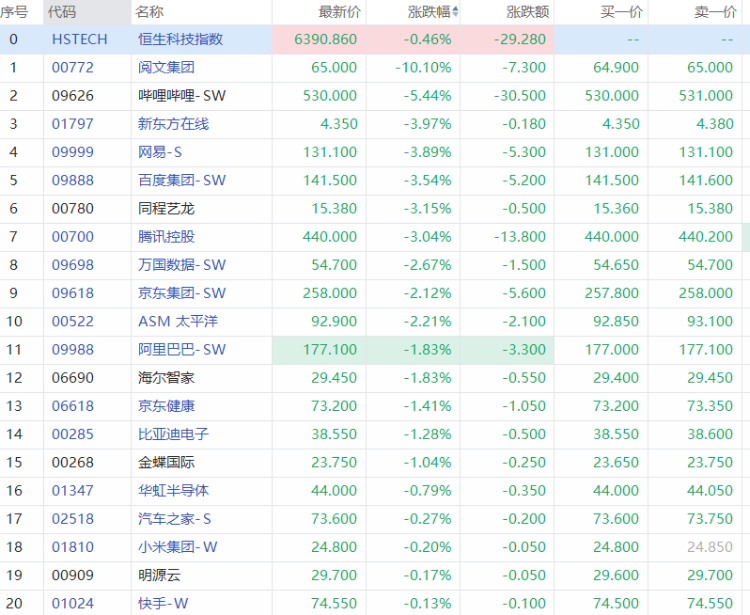Open stock code 06690
This screenshot has height=615, width=750.
(73, 378)
